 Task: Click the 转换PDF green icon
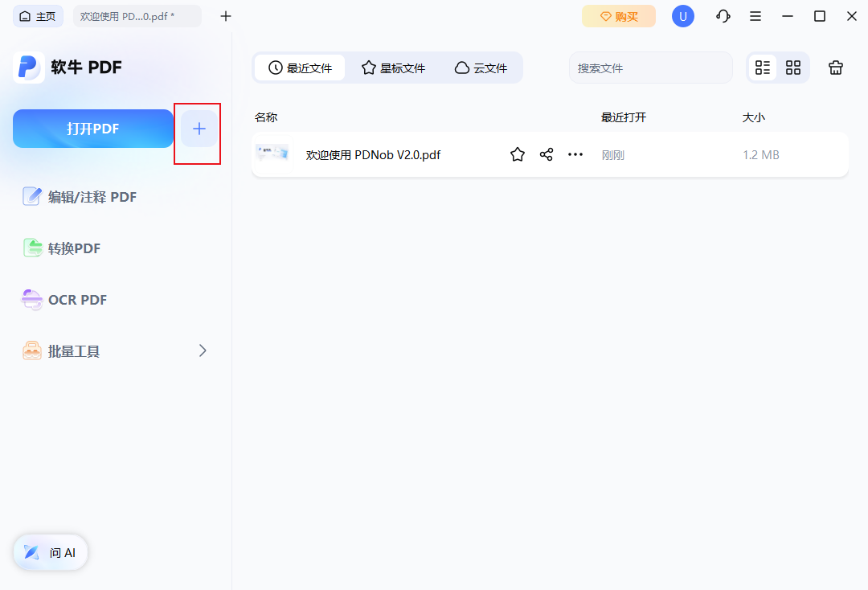coord(33,248)
